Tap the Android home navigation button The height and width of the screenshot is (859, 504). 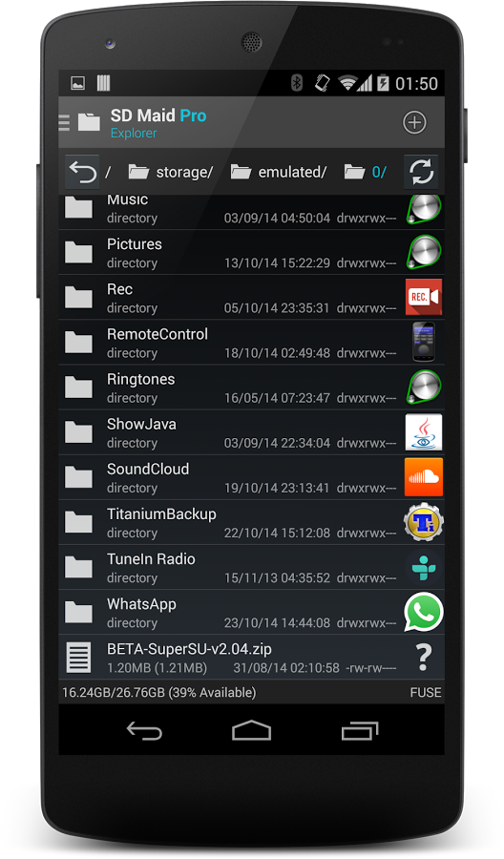(251, 730)
